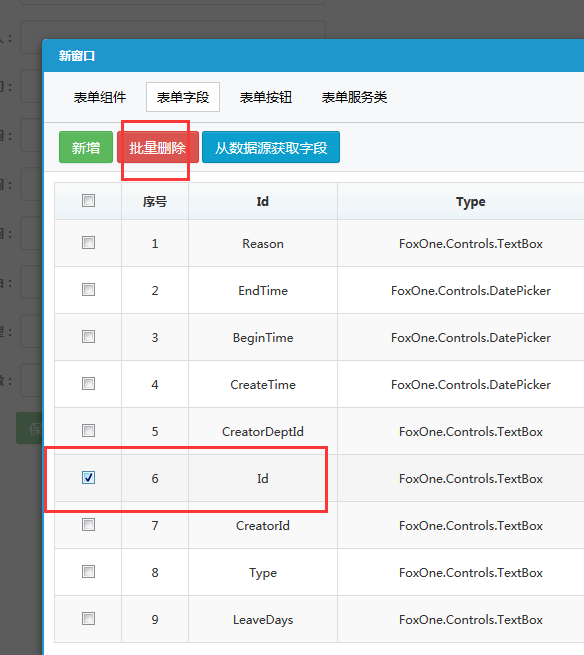Click the 序号 column header
Viewport: 584px width, 655px height.
click(x=155, y=201)
